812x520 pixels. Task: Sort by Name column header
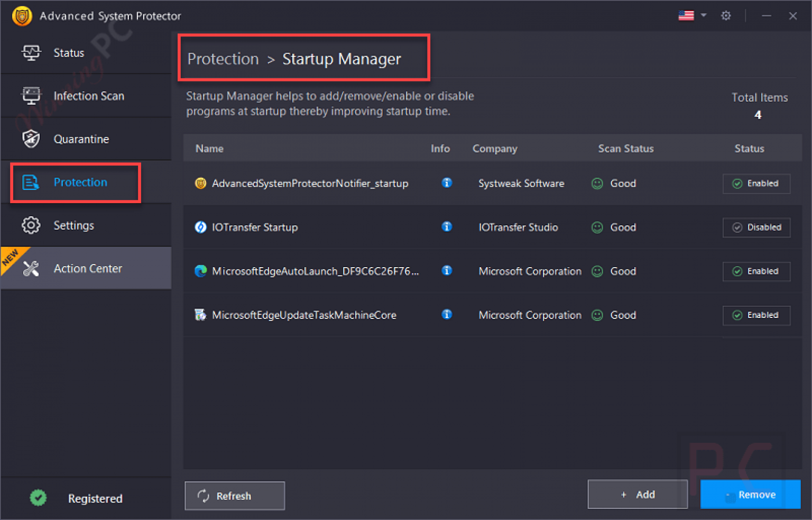pyautogui.click(x=209, y=149)
